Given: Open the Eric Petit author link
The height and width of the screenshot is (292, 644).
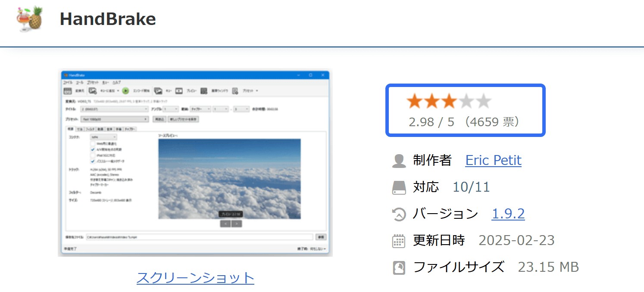Looking at the screenshot, I should [x=493, y=161].
